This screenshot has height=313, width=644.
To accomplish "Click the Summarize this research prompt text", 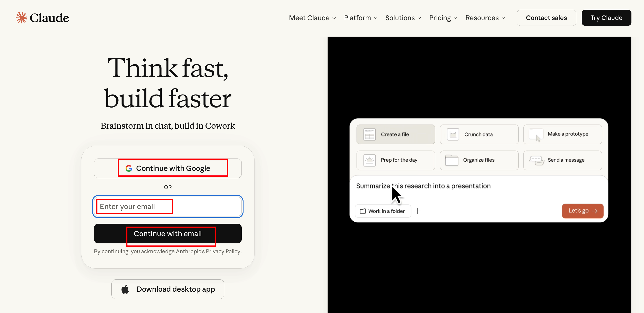I will point(423,186).
